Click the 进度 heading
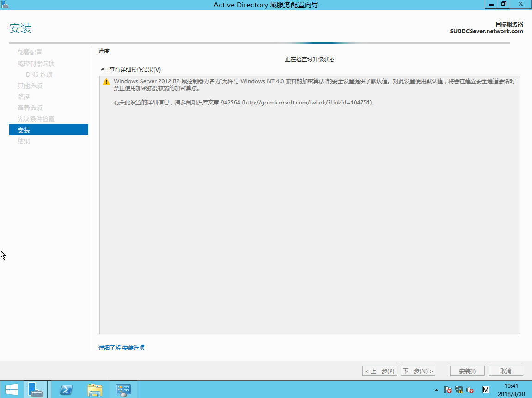Image resolution: width=532 pixels, height=398 pixels. 104,51
